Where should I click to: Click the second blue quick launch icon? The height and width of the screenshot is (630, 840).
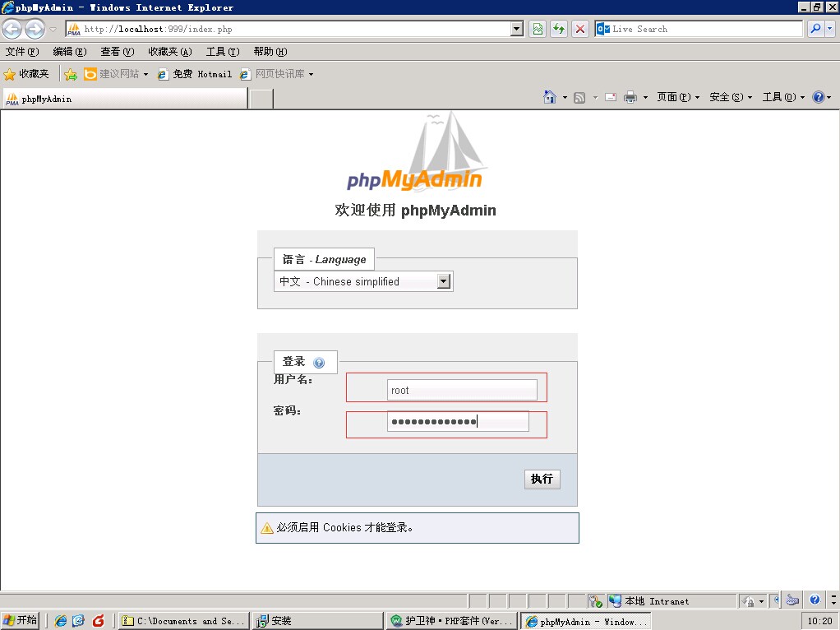[x=79, y=621]
